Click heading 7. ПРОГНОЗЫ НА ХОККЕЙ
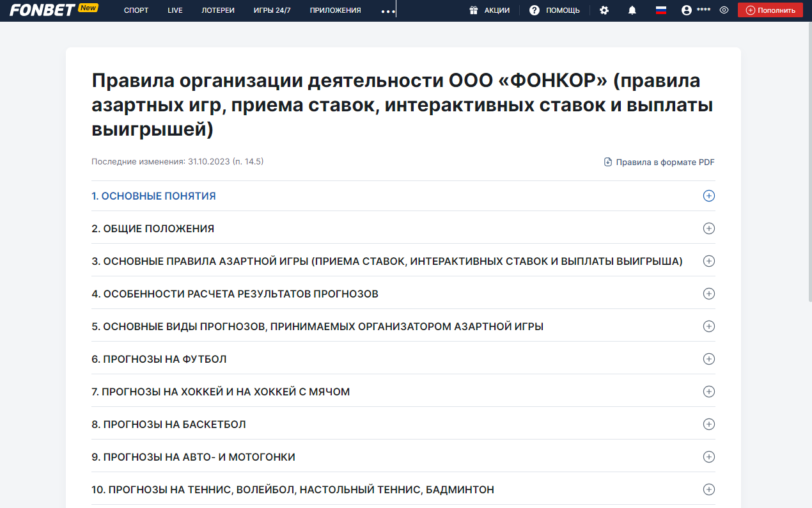Image resolution: width=812 pixels, height=508 pixels. 221,392
